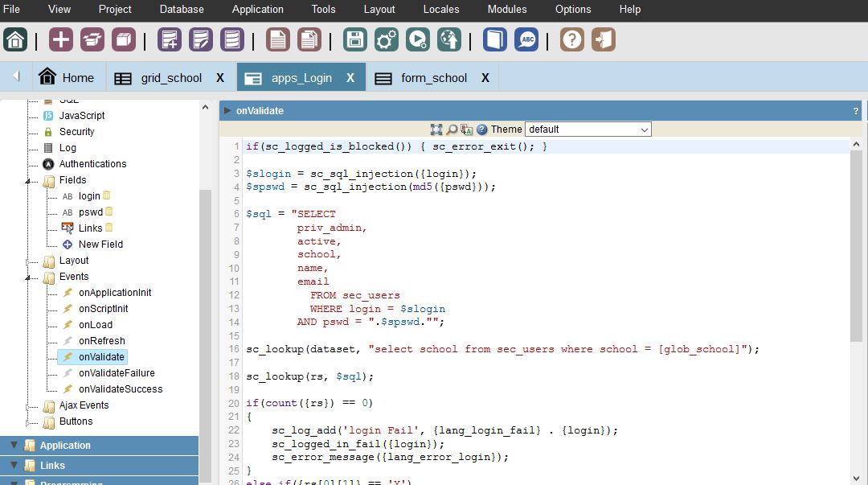Screen dimensions: 868x485
Task: Collapse the Fields folder in tree
Action: pos(27,181)
